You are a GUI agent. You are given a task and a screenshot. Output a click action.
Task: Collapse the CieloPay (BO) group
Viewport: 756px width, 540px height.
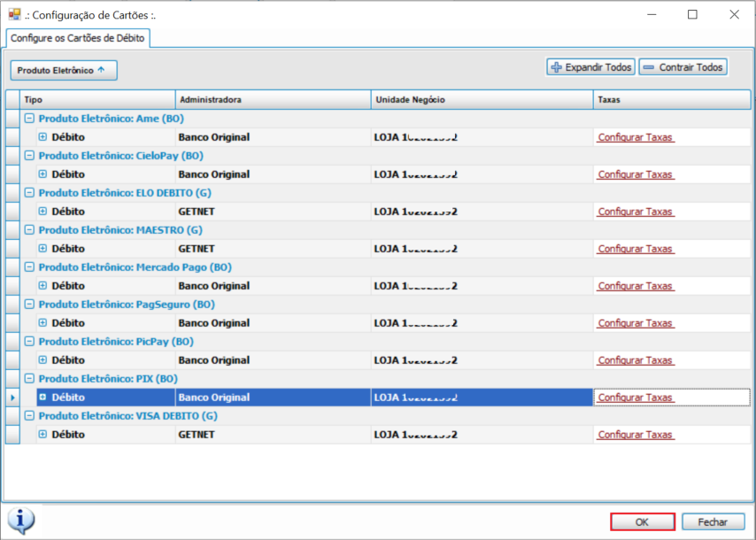29,155
